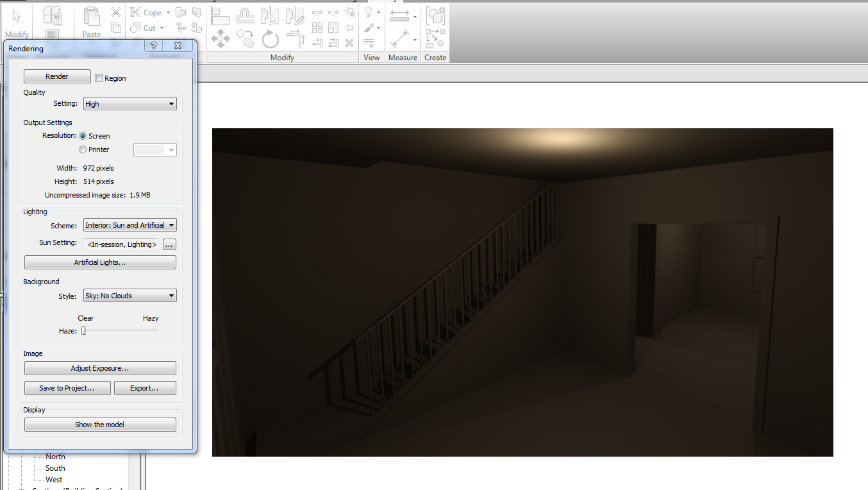Select the Move tool

pyautogui.click(x=221, y=39)
